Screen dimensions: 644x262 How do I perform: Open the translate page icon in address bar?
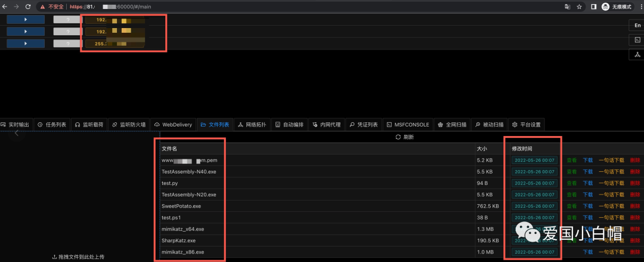[x=567, y=7]
